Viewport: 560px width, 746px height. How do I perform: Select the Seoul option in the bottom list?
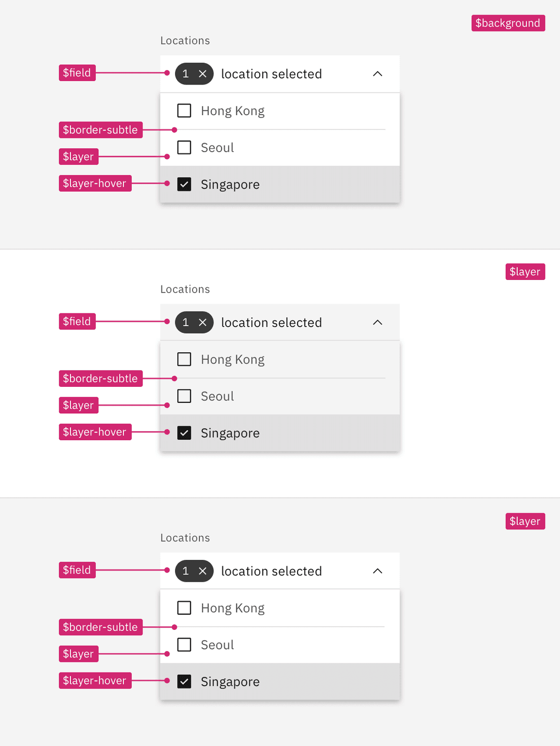(x=217, y=644)
